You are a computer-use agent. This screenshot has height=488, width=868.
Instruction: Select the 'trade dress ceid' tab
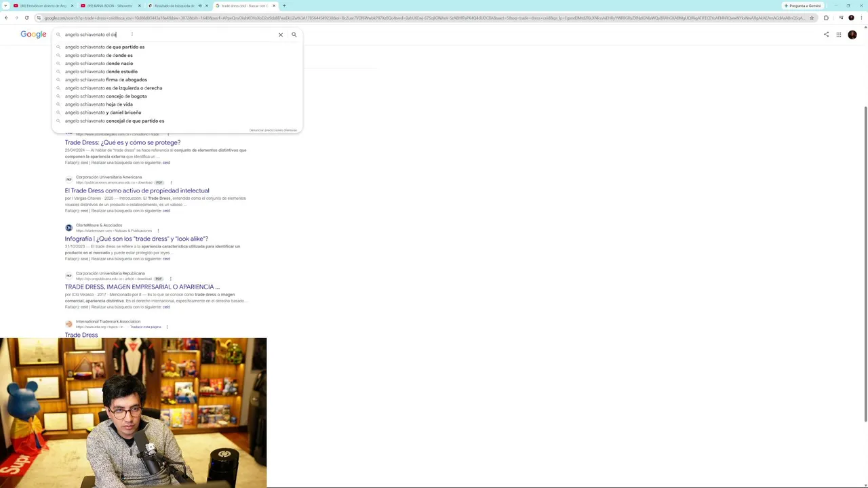(244, 5)
